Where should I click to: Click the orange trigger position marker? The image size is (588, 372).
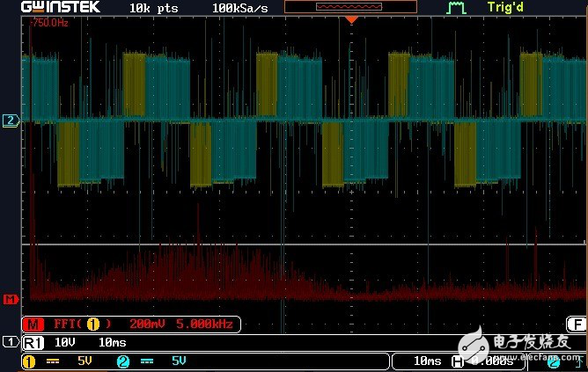click(x=351, y=18)
